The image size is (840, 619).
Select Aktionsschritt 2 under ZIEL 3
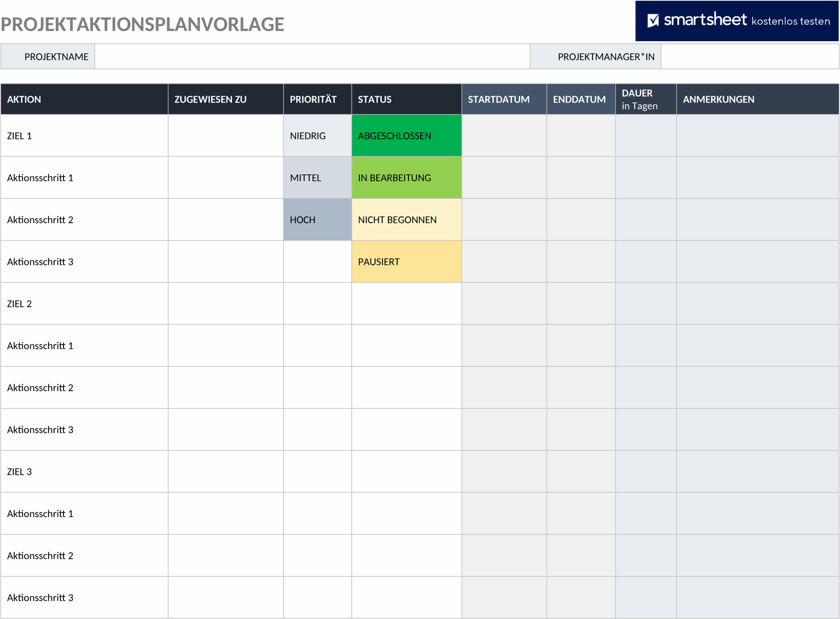tap(84, 555)
